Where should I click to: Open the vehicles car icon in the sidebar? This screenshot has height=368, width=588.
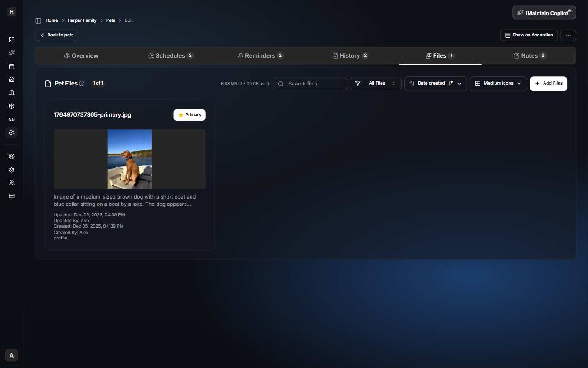pos(11,119)
